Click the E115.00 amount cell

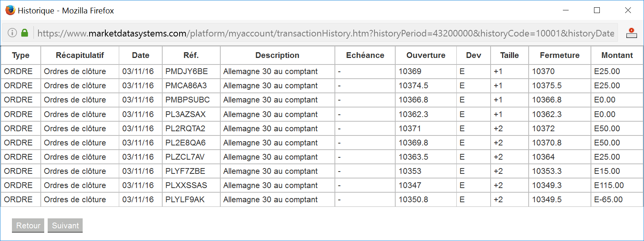609,185
